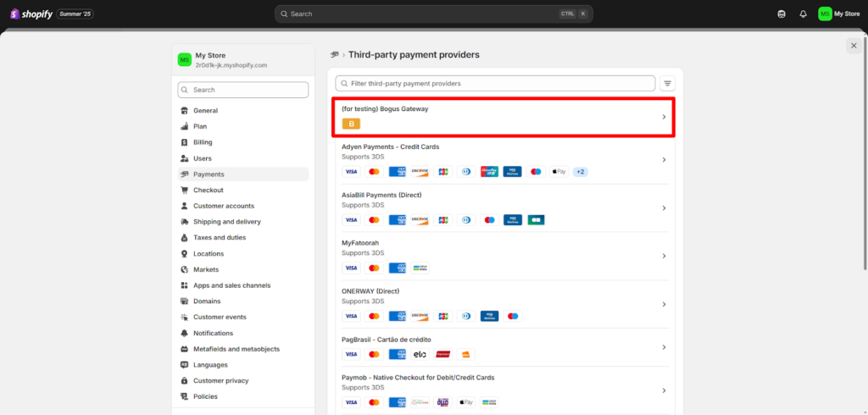This screenshot has height=415, width=868.
Task: Expand Adyen Payments row chevron
Action: pyautogui.click(x=664, y=160)
